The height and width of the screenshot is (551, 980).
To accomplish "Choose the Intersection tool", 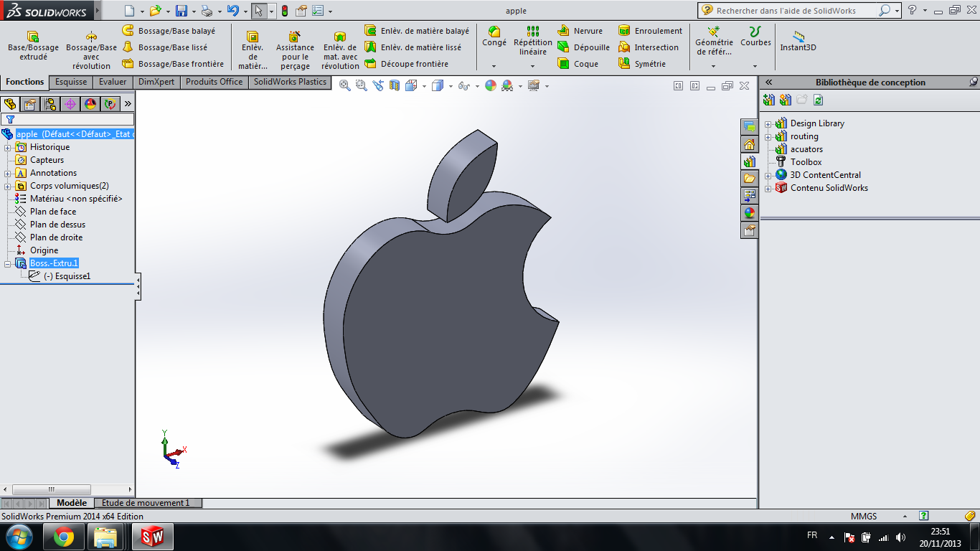I will (649, 47).
